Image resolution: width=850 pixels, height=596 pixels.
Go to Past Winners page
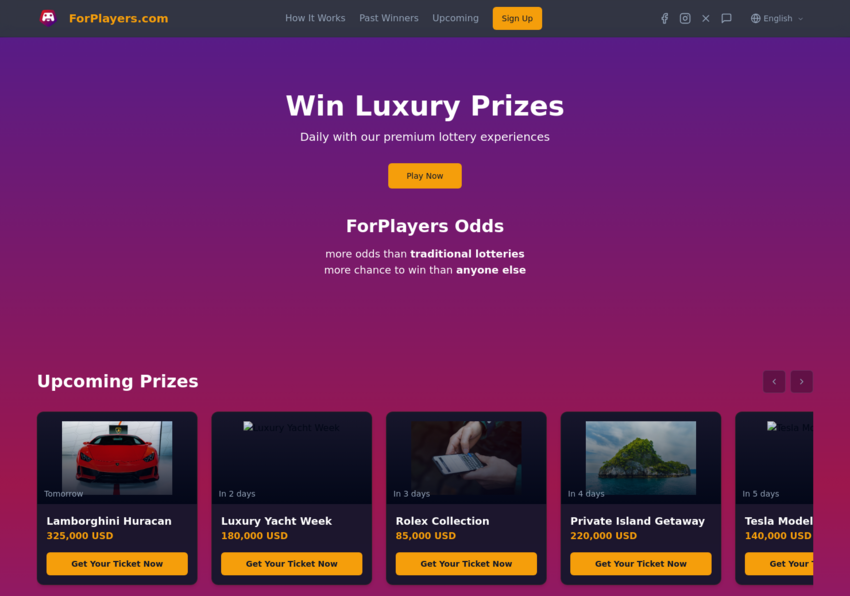click(389, 18)
